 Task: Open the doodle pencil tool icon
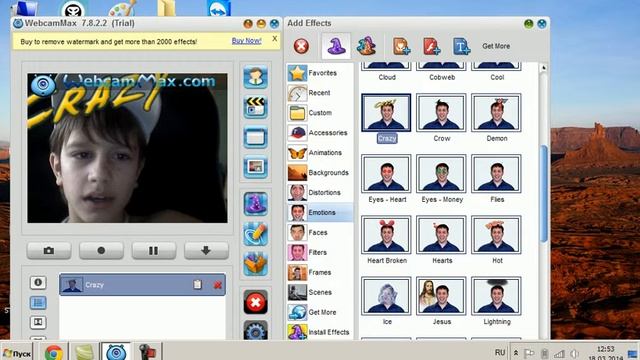[x=256, y=234]
